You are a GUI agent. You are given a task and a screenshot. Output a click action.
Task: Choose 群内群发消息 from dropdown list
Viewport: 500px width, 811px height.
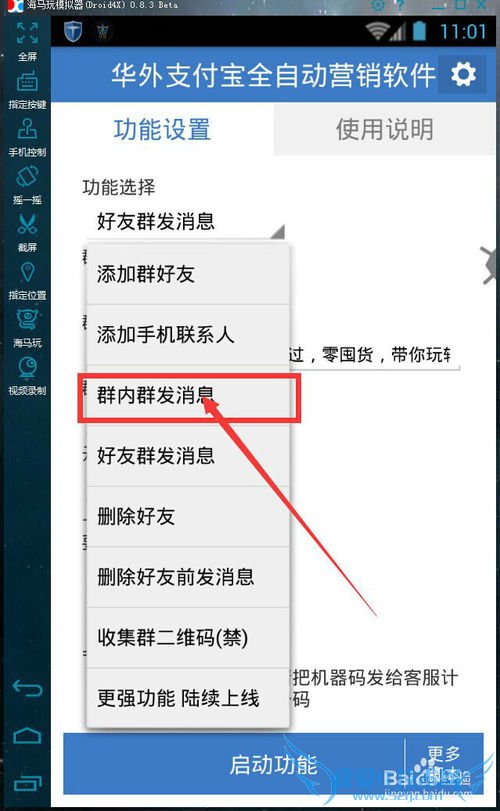pos(188,396)
